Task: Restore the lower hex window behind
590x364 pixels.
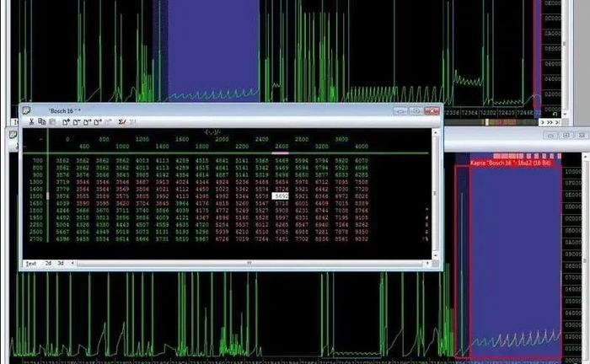Action: tap(566, 135)
